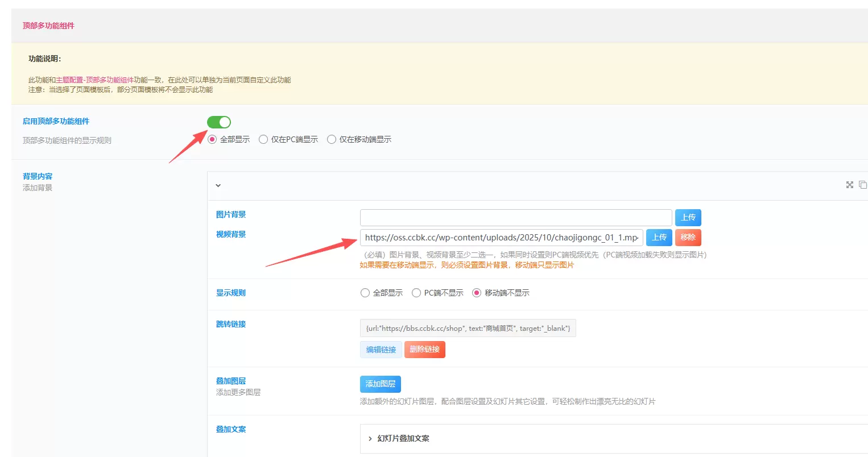Click the 顶部多功能组件 panel title
868x457 pixels.
click(48, 26)
